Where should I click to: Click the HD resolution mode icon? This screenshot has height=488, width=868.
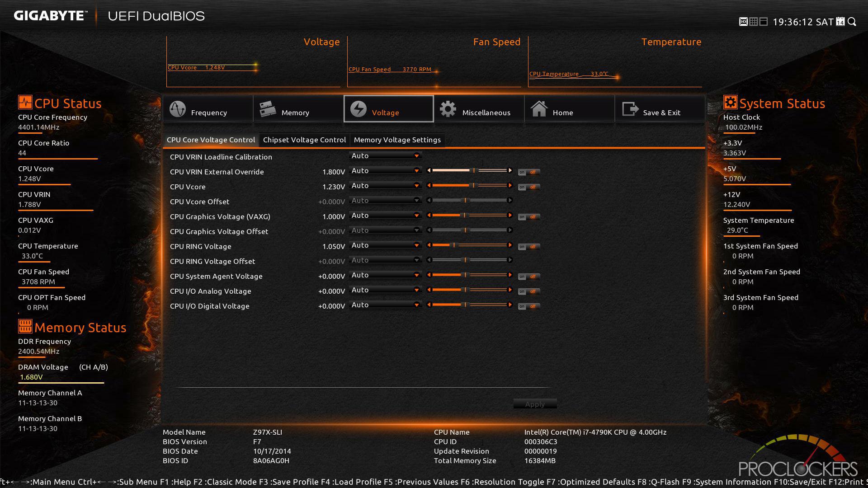coord(743,22)
